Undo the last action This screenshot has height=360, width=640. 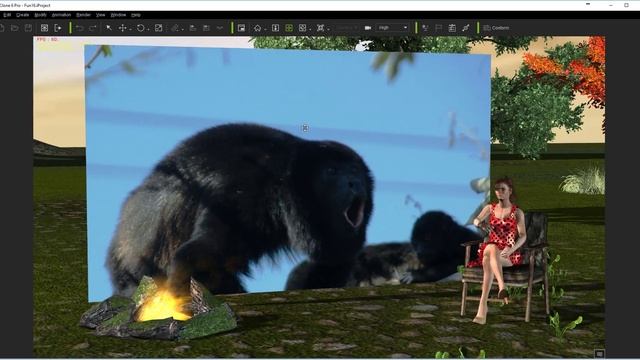tap(80, 28)
